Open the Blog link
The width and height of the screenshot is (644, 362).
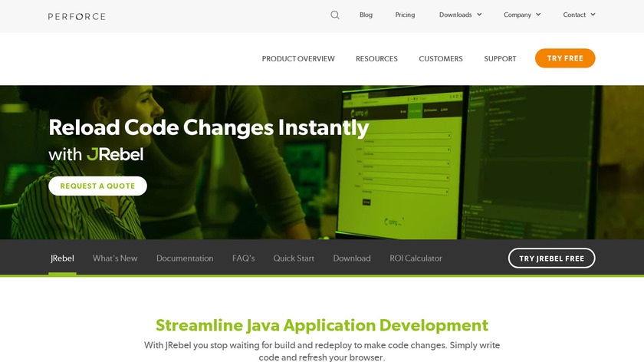click(x=366, y=15)
